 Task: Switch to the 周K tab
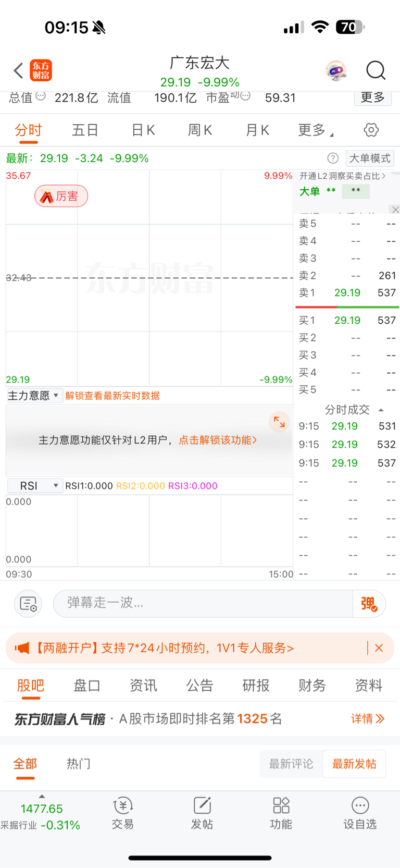tap(200, 130)
